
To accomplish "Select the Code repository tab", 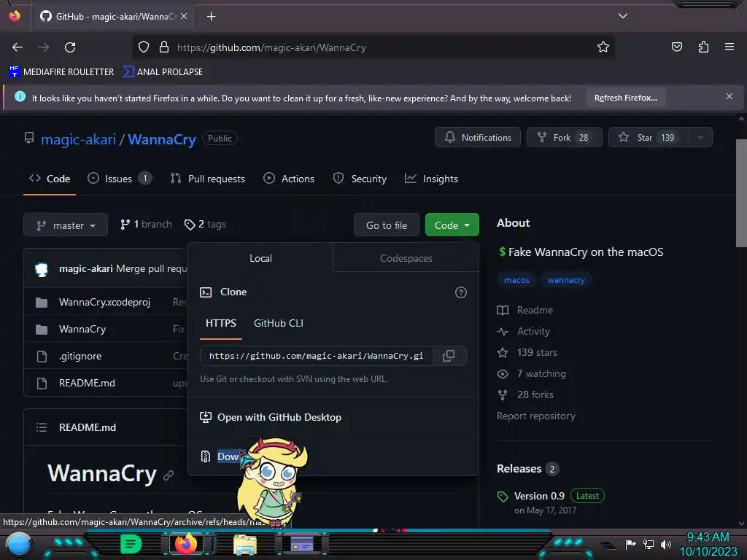I will coord(50,179).
